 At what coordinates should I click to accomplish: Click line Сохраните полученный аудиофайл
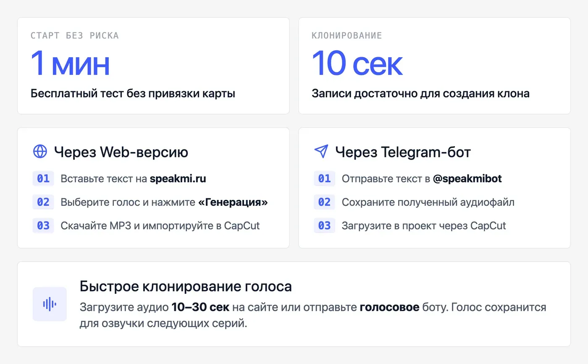click(428, 202)
